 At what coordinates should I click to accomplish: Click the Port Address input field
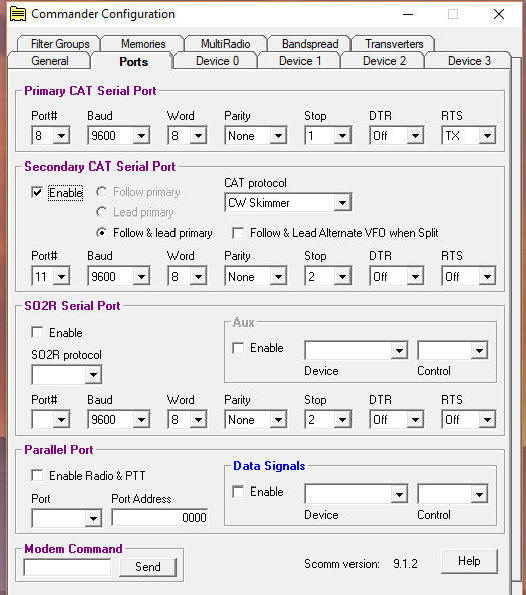160,518
